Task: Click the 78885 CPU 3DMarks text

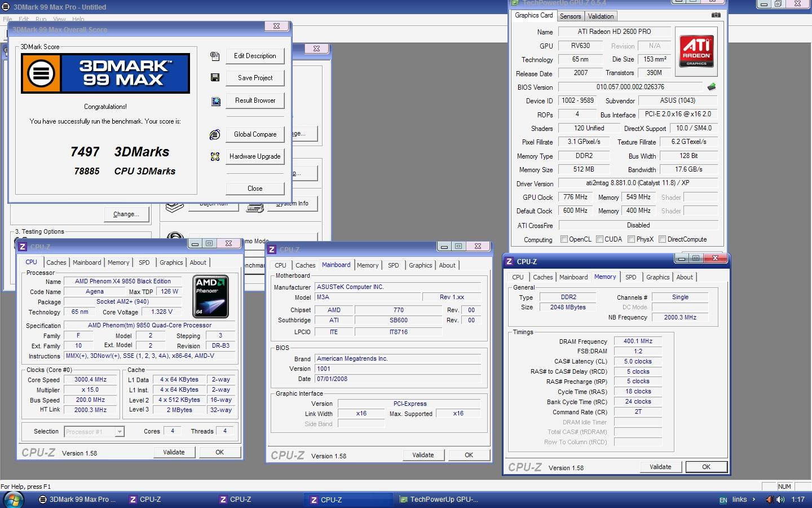Action: (125, 171)
